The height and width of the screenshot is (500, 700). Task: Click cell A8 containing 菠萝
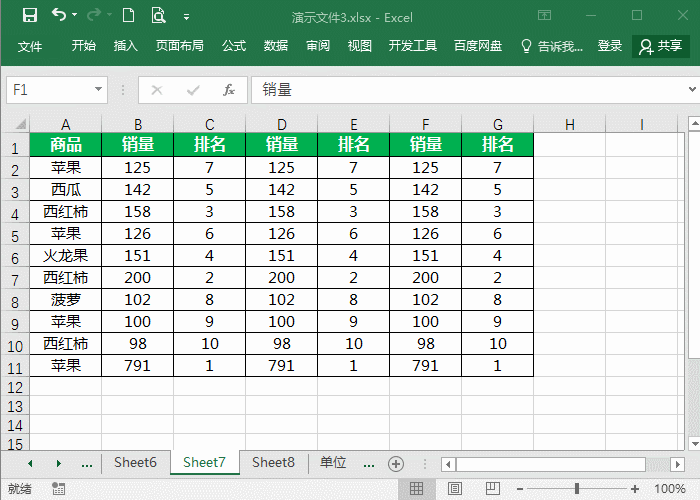[x=66, y=300]
